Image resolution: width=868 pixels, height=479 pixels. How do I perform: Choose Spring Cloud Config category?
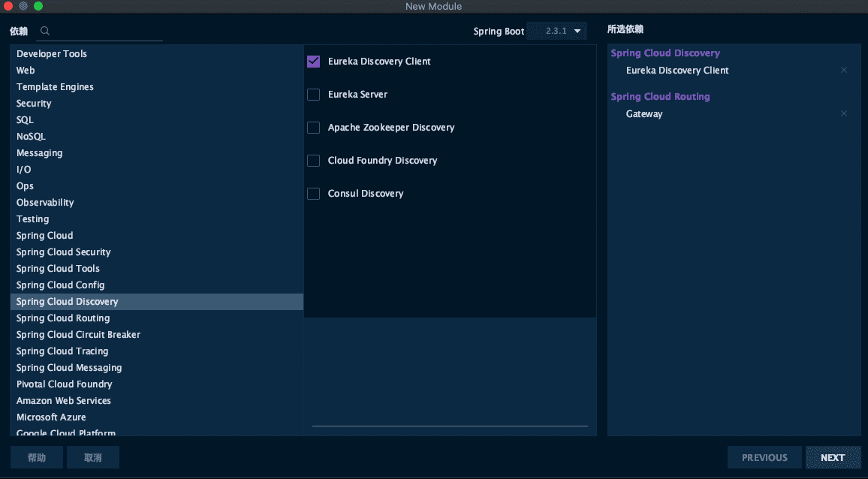(x=157, y=285)
